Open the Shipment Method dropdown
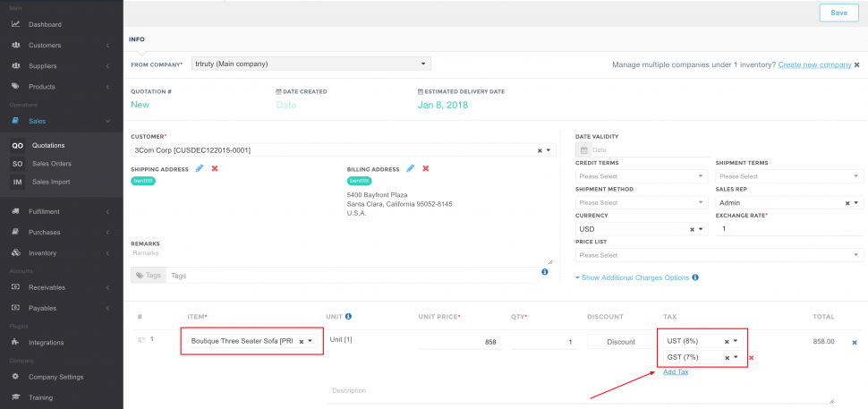 (x=642, y=202)
